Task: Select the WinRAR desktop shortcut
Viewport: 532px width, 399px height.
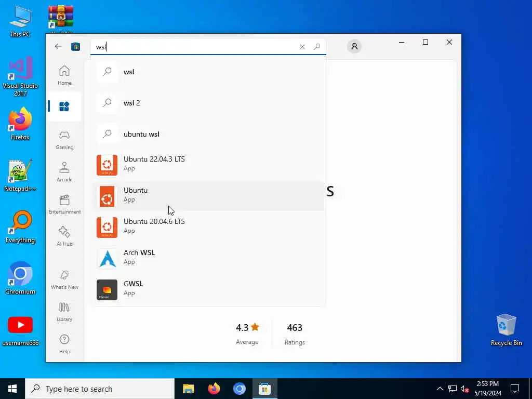Action: (61, 17)
